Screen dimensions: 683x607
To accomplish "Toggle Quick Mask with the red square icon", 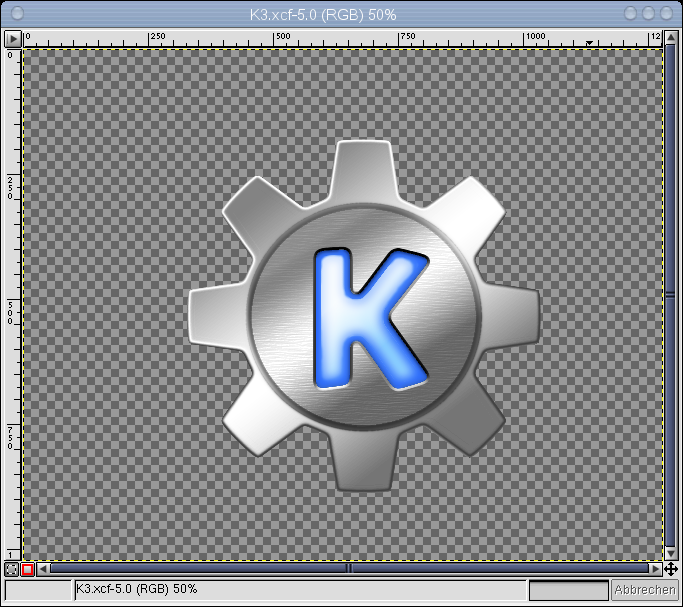I will click(x=27, y=569).
